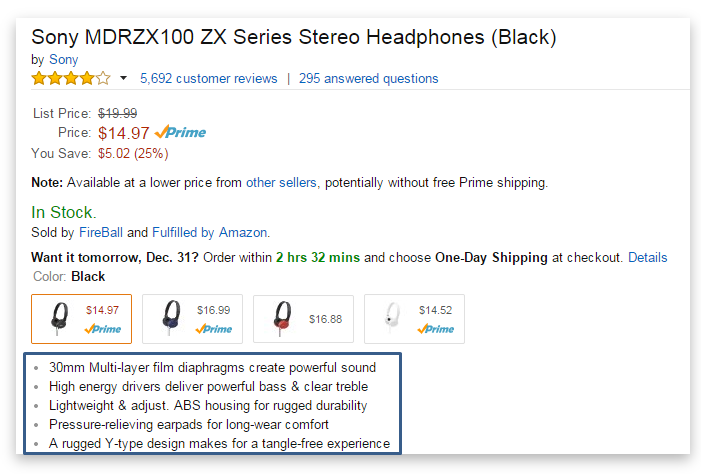Expand the rating breakdown dropdown arrow

pyautogui.click(x=123, y=78)
